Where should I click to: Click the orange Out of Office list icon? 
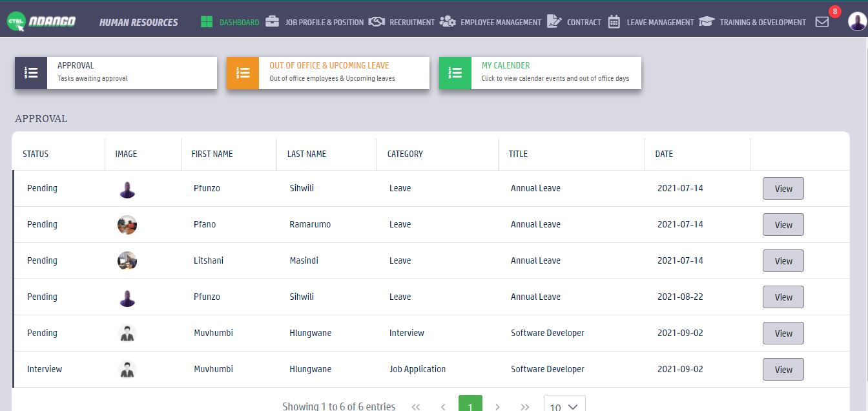pos(243,73)
